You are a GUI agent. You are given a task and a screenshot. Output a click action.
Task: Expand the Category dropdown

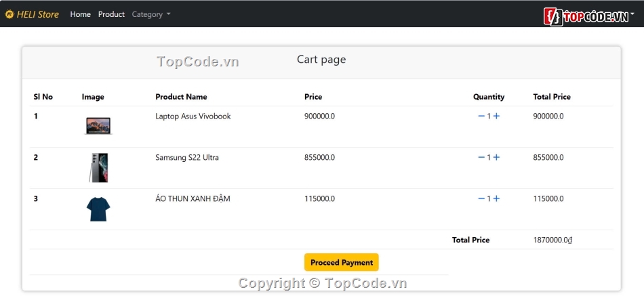pyautogui.click(x=150, y=14)
